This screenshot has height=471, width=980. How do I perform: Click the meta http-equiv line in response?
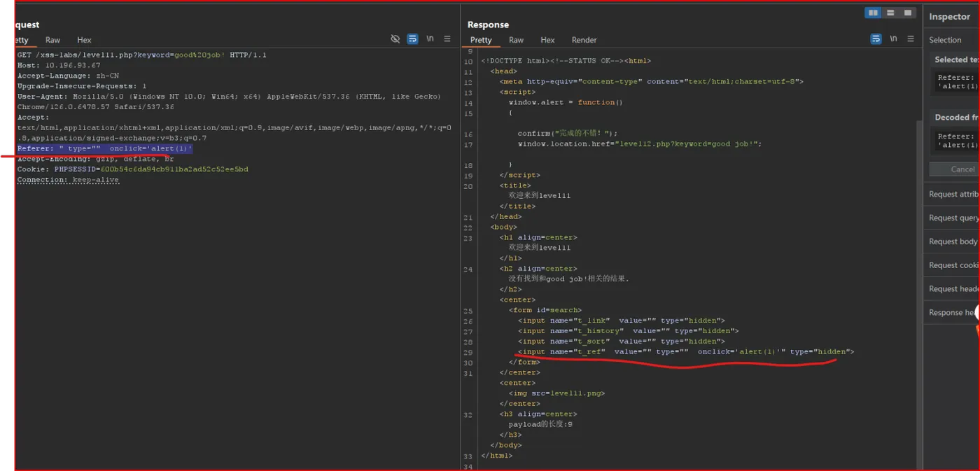click(652, 81)
